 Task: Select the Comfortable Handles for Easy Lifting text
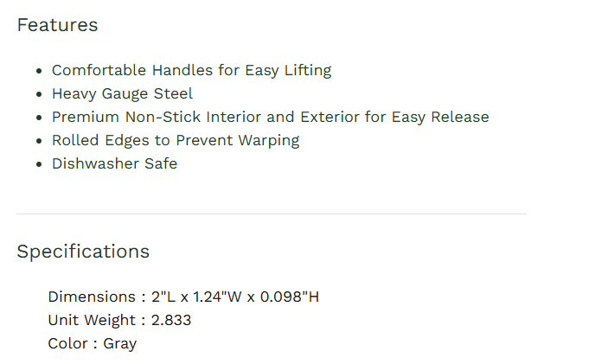coord(192,71)
